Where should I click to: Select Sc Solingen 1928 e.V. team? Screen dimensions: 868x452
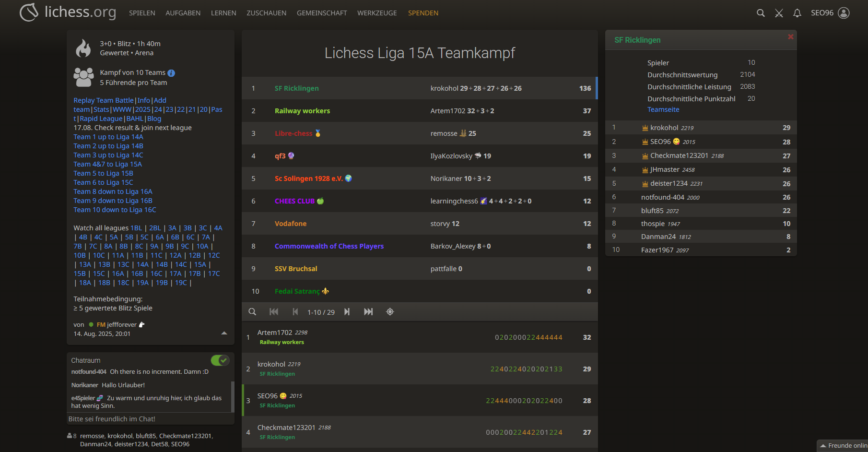click(x=420, y=178)
